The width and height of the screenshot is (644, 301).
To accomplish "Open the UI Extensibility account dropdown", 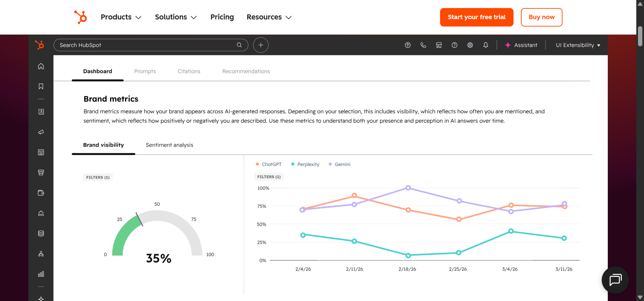I will pos(578,45).
